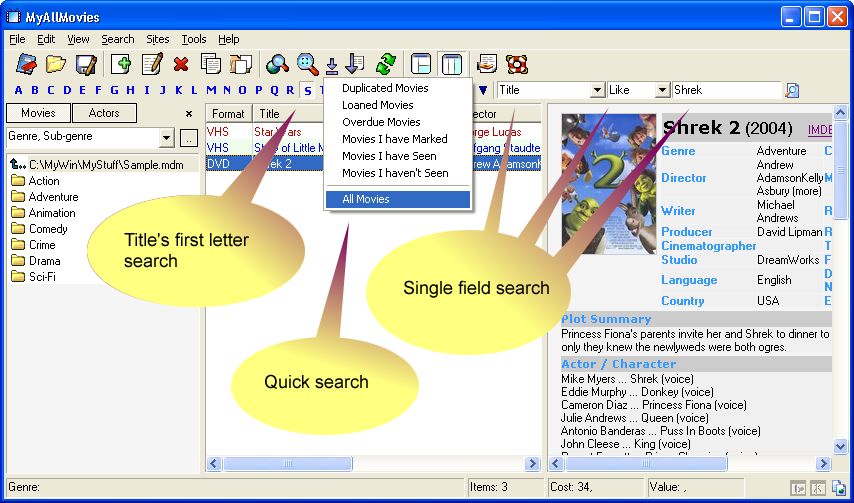Click the paste clipboard icon in toolbar
The height and width of the screenshot is (503, 854).
[240, 64]
